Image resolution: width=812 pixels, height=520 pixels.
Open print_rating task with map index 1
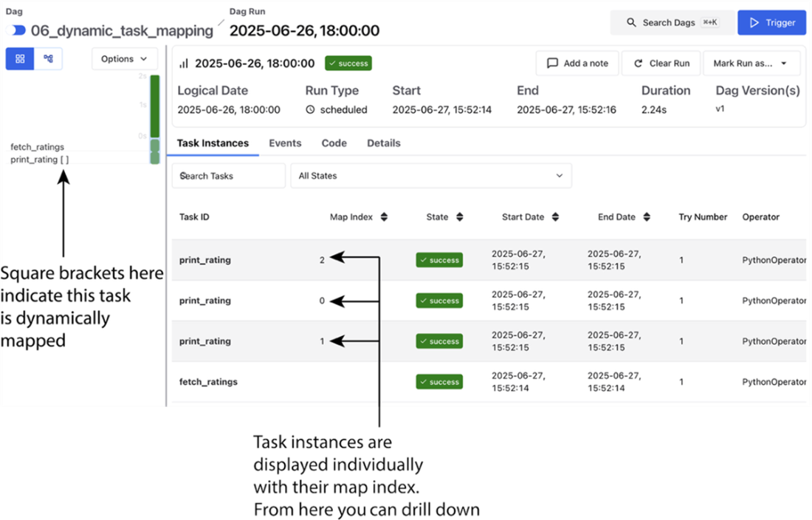point(205,341)
